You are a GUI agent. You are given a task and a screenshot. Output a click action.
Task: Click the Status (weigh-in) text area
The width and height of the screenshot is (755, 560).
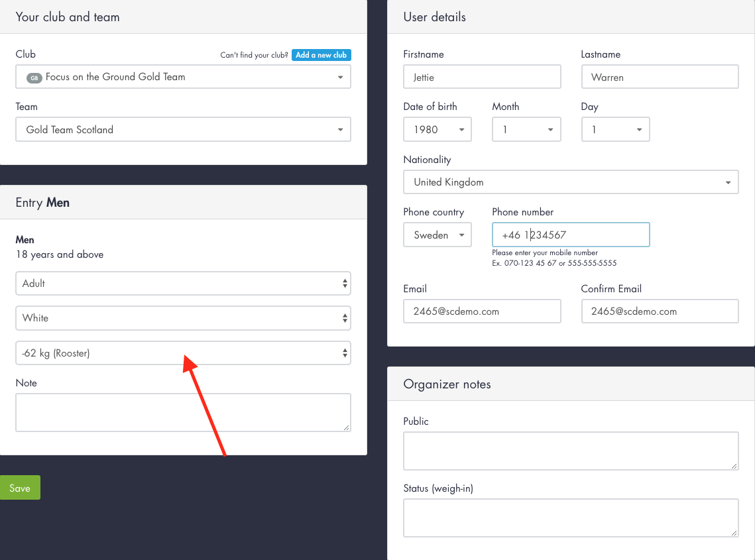coord(571,518)
